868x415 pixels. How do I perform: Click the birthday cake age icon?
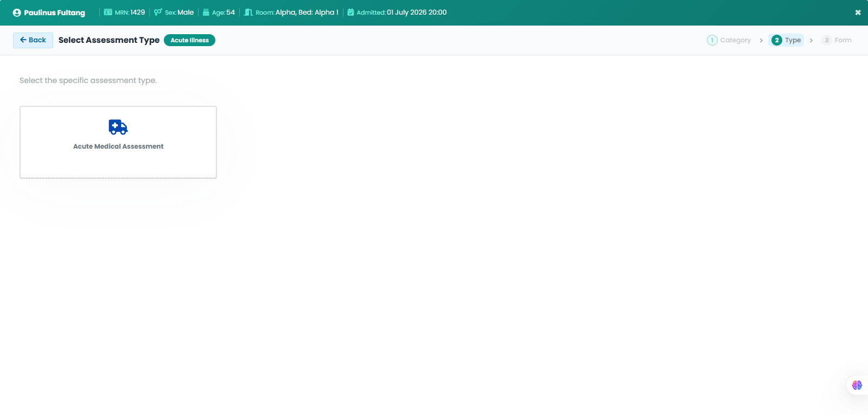click(x=206, y=12)
